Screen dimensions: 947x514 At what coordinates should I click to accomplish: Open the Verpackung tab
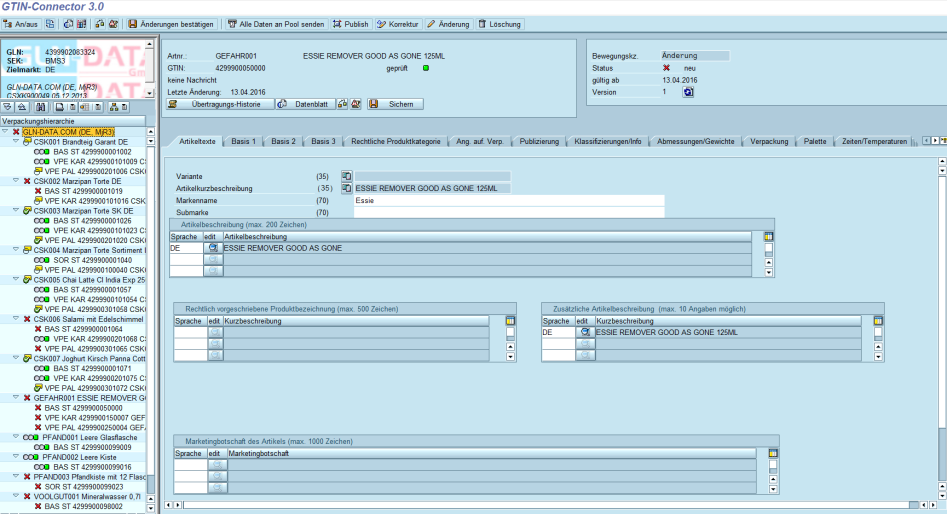point(769,141)
